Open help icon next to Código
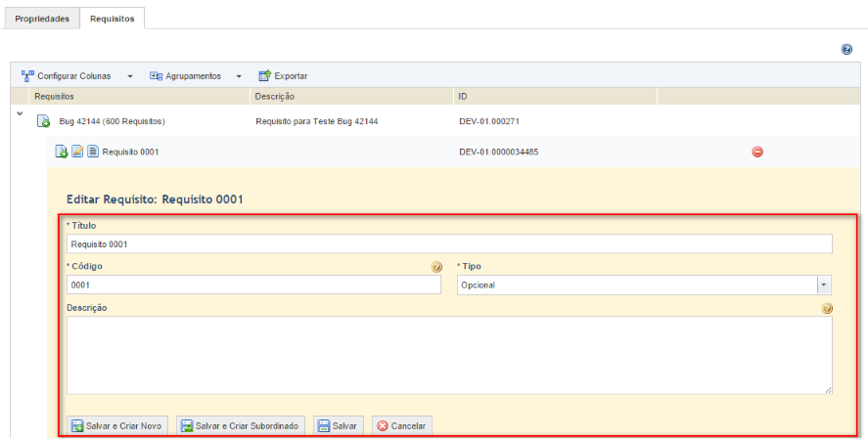This screenshot has height=440, width=868. coord(436,267)
